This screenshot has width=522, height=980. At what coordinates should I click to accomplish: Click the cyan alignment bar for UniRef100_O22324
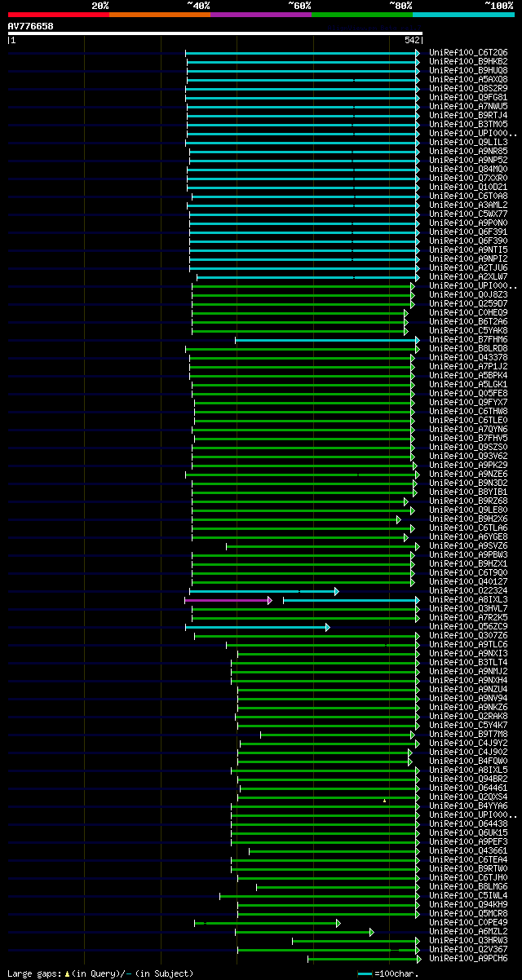click(263, 591)
